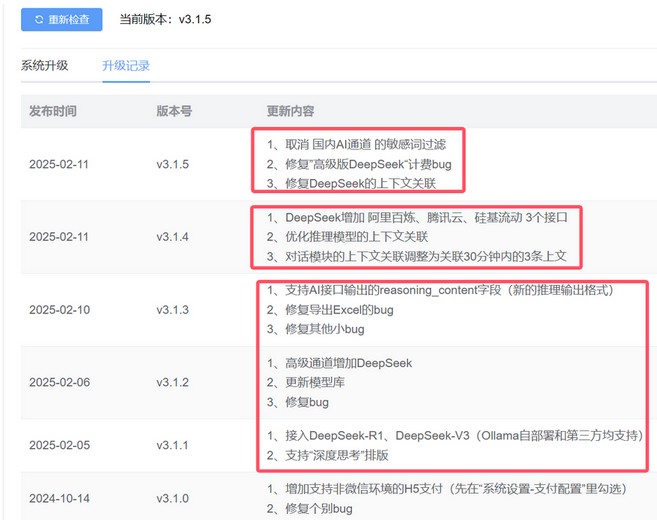
Task: Click text 3、修复bug in v3.1.2 row
Action: 297,402
